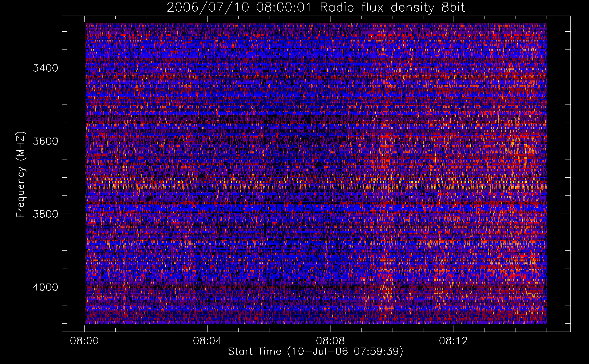Viewport: 589px width, 364px height.
Task: Click the 4000 frequency tick label
Action: [x=46, y=287]
